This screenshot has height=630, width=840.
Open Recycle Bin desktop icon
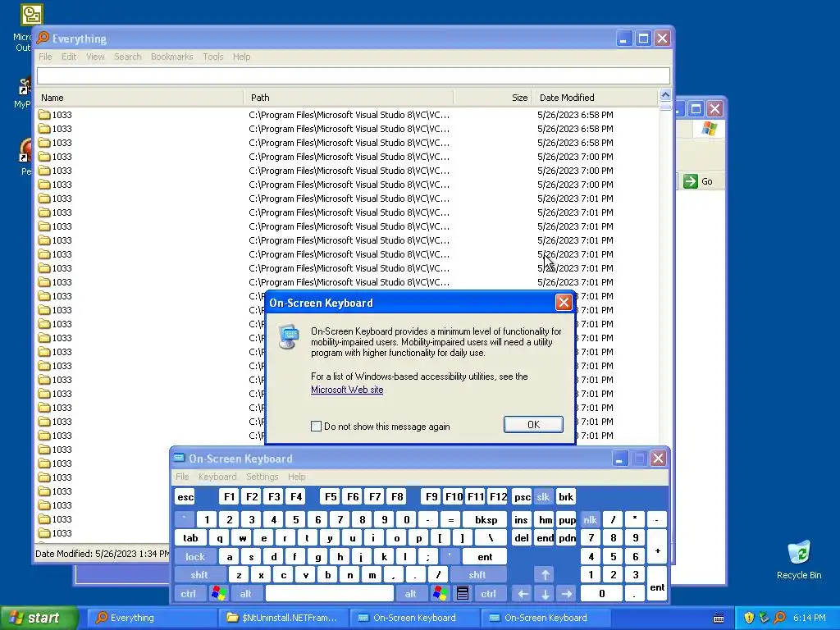(799, 559)
